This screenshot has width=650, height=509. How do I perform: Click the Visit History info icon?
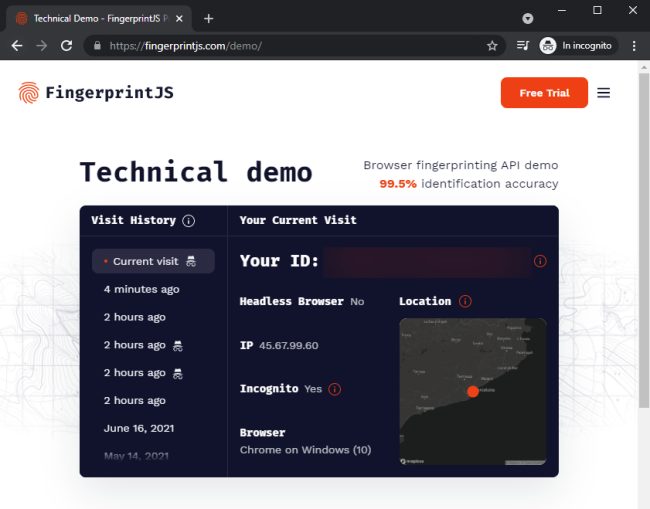click(x=189, y=221)
